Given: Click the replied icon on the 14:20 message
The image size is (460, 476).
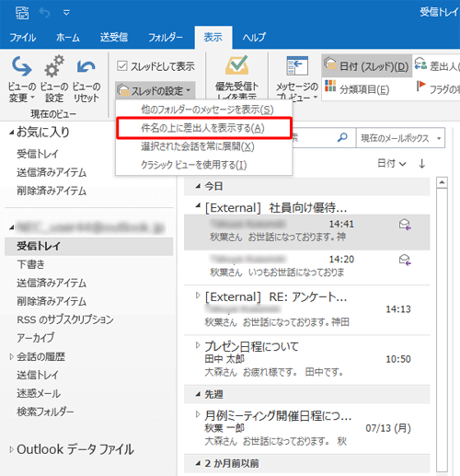Looking at the screenshot, I should (405, 260).
